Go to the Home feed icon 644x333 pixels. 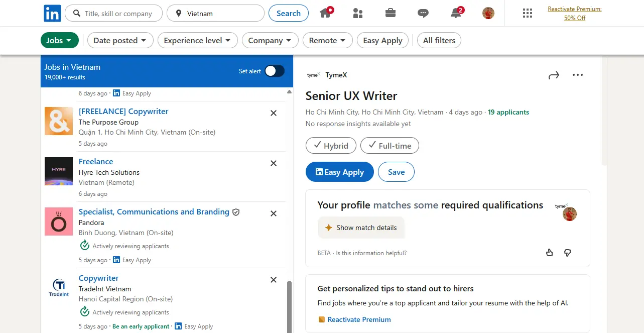coord(326,13)
